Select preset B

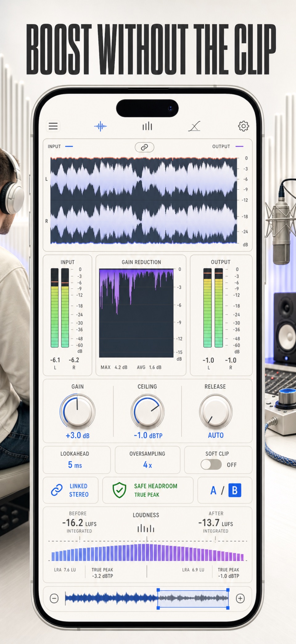click(235, 490)
